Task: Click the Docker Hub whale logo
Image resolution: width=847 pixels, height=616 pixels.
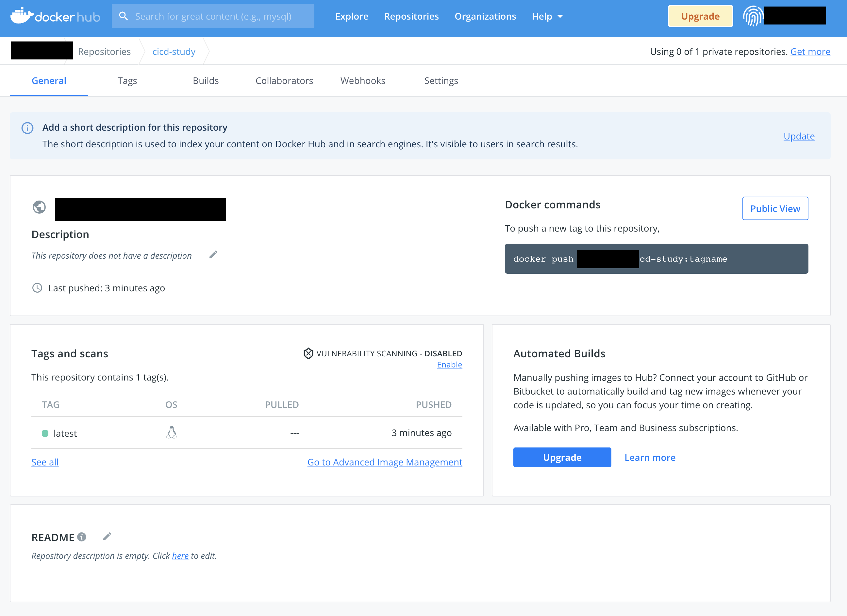Action: 55,16
